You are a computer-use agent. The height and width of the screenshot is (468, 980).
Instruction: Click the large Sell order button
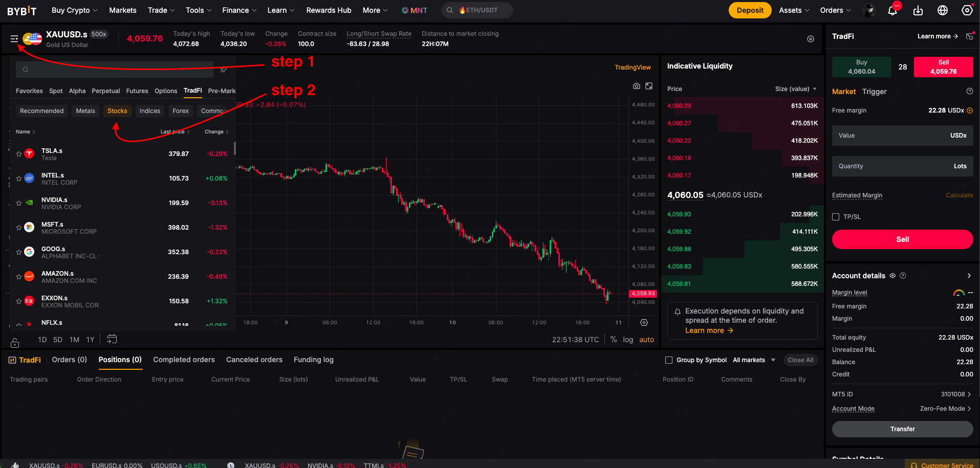tap(902, 239)
